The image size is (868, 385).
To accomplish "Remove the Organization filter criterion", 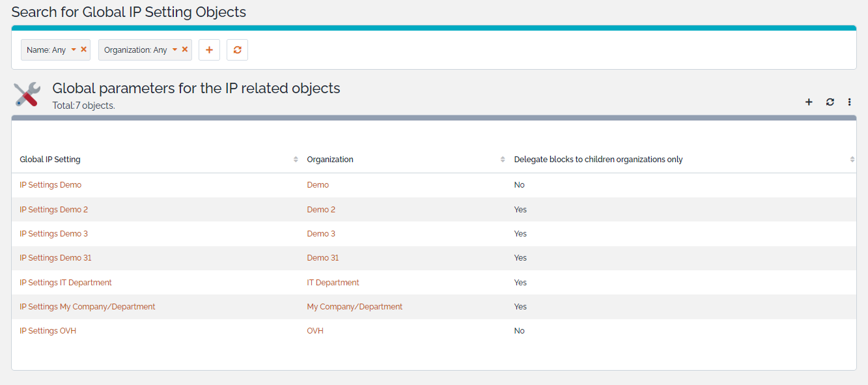I will coord(185,50).
